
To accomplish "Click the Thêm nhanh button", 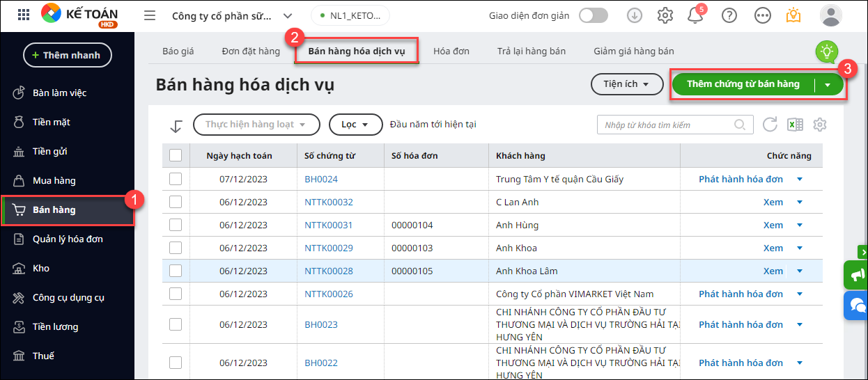I will pos(67,55).
